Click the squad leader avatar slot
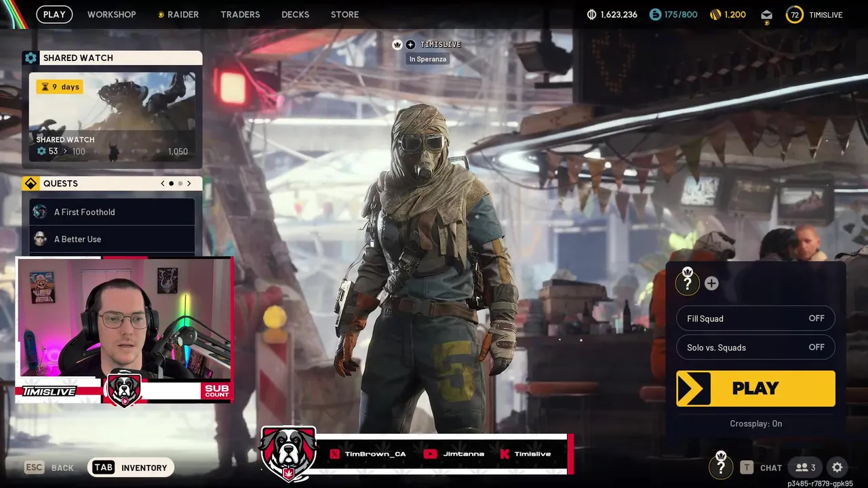868x488 pixels. click(688, 282)
